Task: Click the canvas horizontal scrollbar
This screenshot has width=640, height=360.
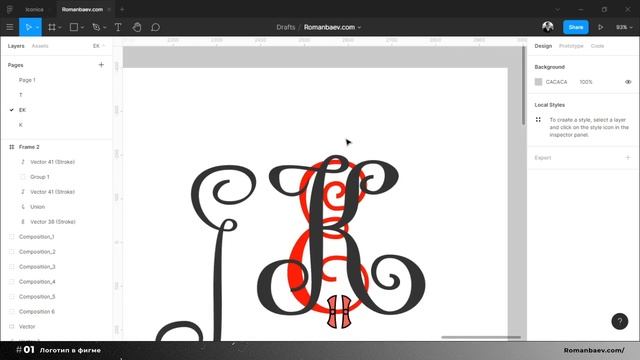Action: coord(481,338)
